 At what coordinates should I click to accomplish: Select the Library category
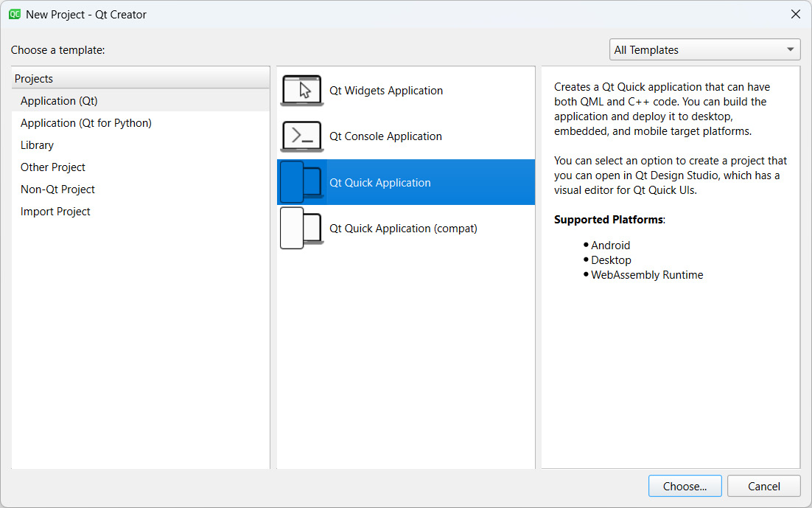[140, 145]
